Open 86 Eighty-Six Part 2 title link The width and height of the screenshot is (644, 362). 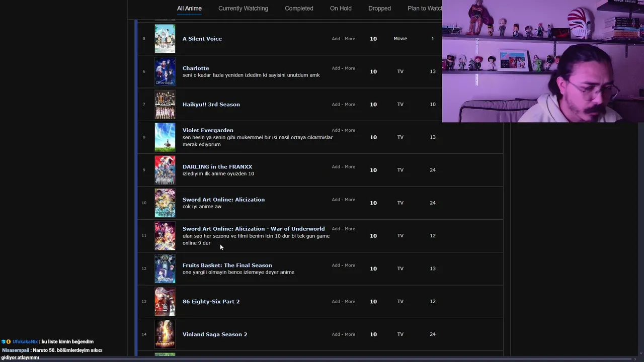coord(211,301)
